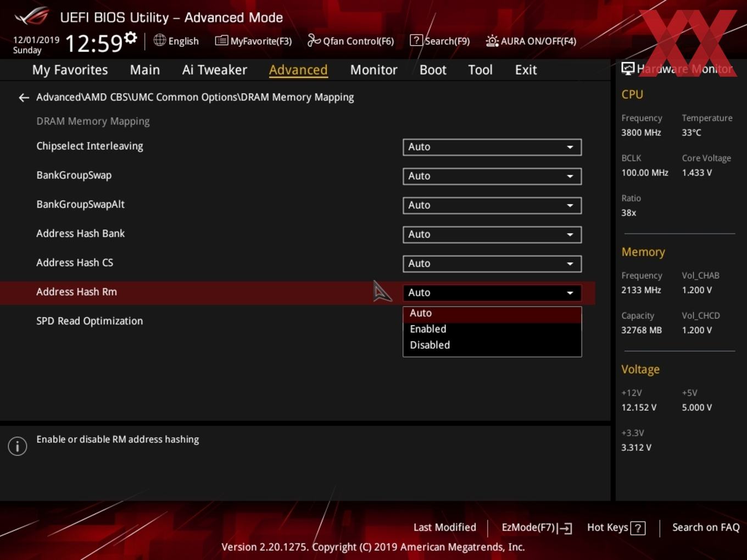Image resolution: width=747 pixels, height=560 pixels.
Task: Click Search on FAQ link
Action: [x=706, y=528]
